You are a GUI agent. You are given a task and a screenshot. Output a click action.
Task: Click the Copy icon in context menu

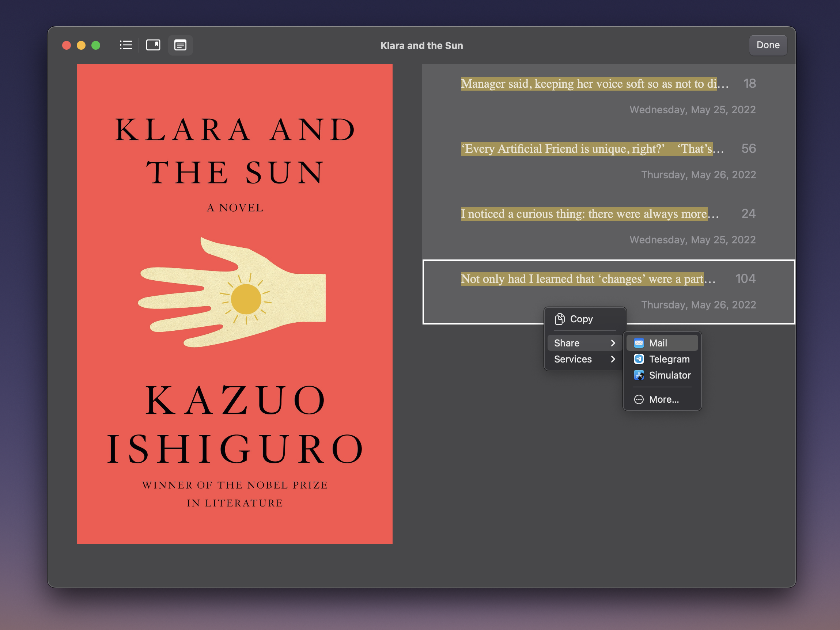click(x=559, y=319)
